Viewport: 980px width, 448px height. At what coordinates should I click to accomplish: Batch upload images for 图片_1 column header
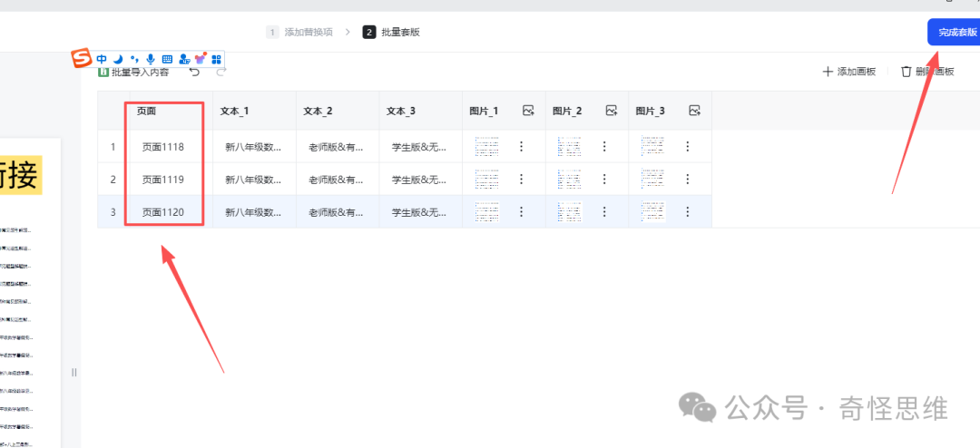pyautogui.click(x=529, y=111)
